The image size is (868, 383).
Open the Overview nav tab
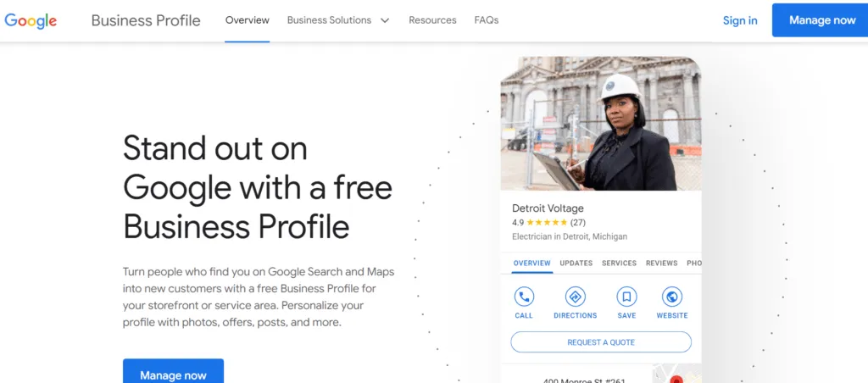[248, 20]
